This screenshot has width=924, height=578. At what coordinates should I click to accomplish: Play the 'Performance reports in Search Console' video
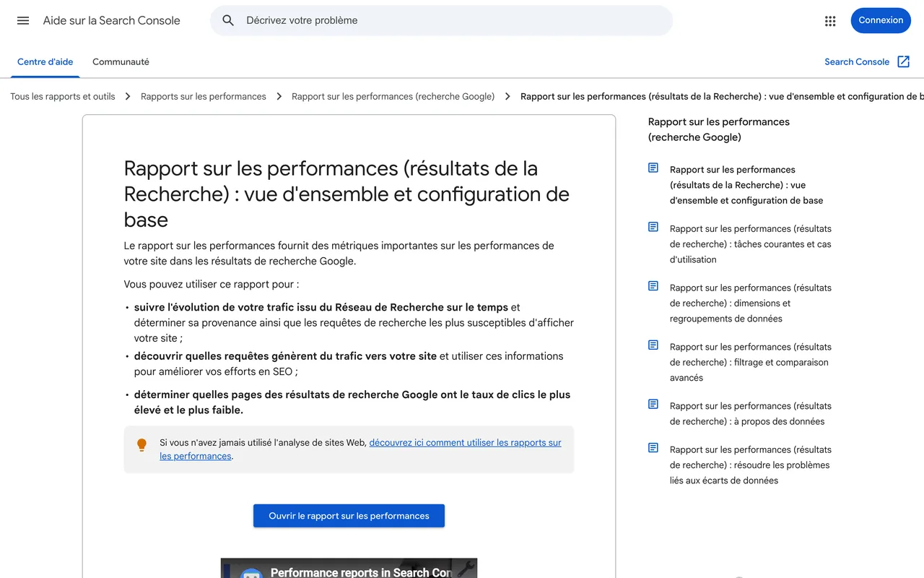coord(349,568)
